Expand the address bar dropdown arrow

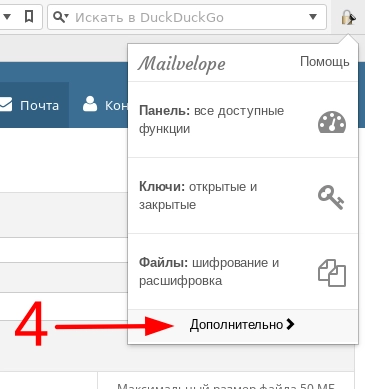[7, 16]
